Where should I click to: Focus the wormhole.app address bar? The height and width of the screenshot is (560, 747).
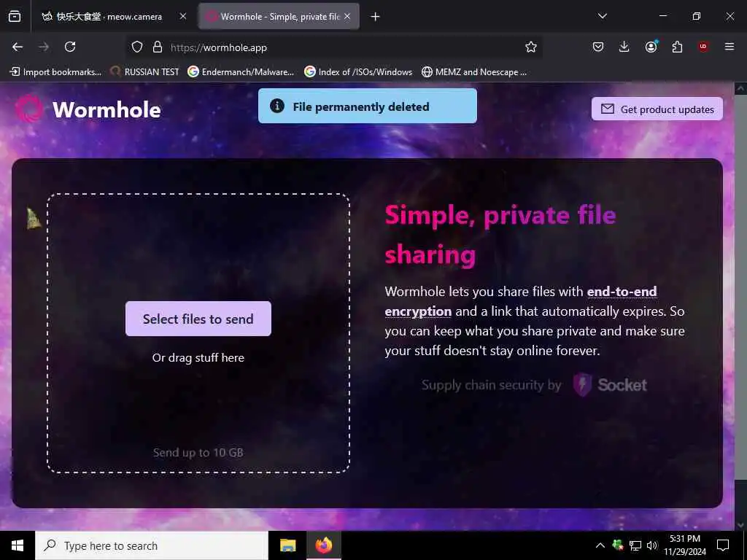[x=333, y=47]
